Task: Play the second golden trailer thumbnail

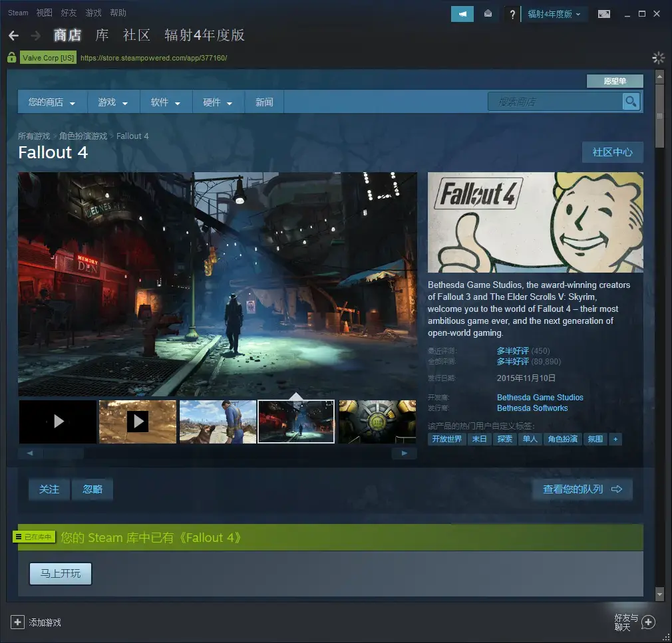Action: (x=138, y=422)
